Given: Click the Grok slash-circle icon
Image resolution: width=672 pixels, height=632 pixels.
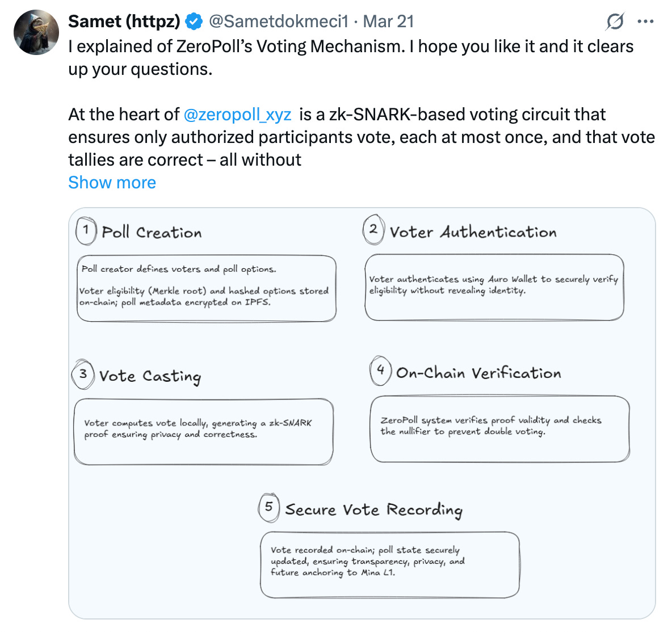Looking at the screenshot, I should pos(615,22).
